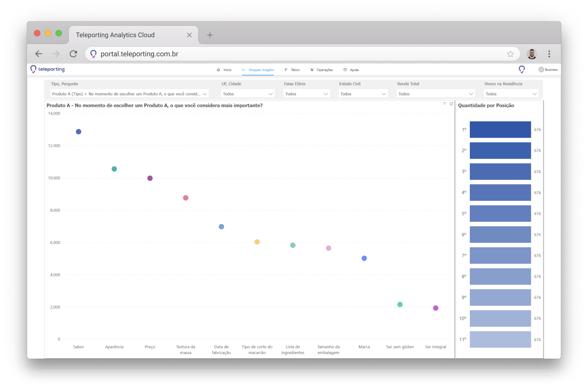
Task: Go back with browser arrow
Action: coord(39,54)
